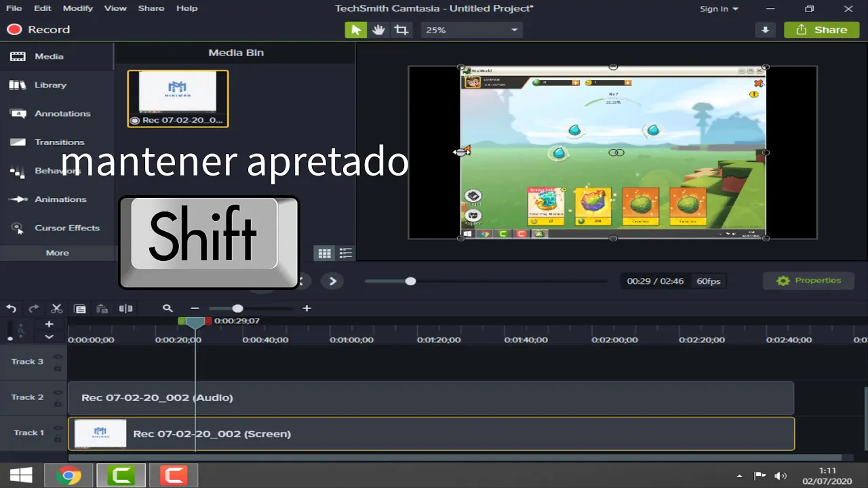This screenshot has height=488, width=868.
Task: Expand the Sign In dropdown
Action: 719,9
